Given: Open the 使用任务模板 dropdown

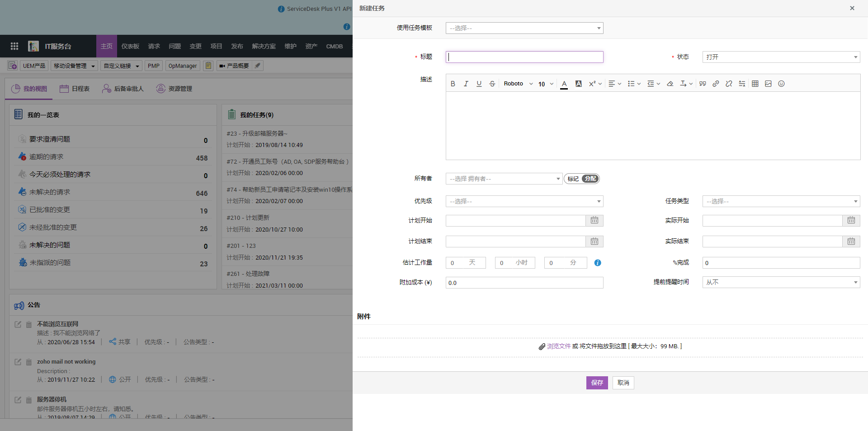Looking at the screenshot, I should coord(524,28).
